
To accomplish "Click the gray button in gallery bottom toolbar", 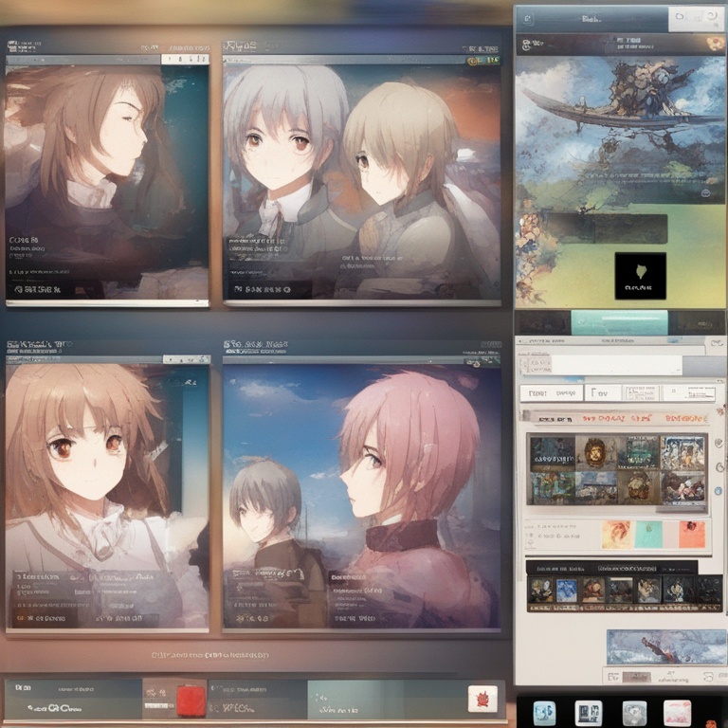I will click(636, 678).
